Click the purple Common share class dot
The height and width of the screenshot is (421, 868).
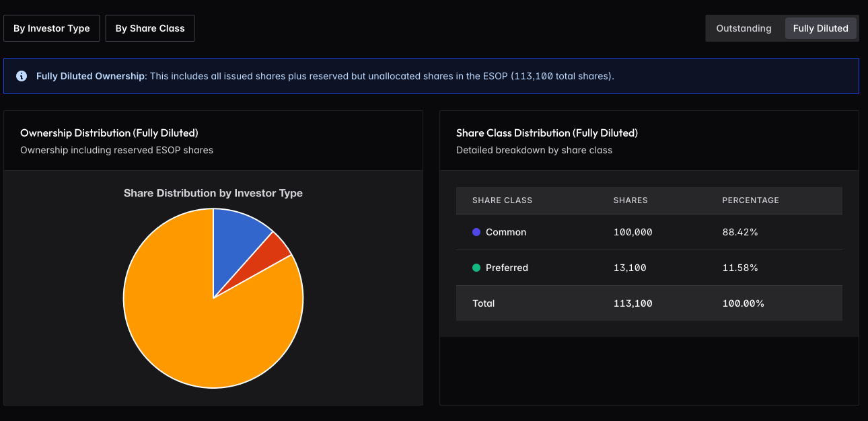pos(476,232)
